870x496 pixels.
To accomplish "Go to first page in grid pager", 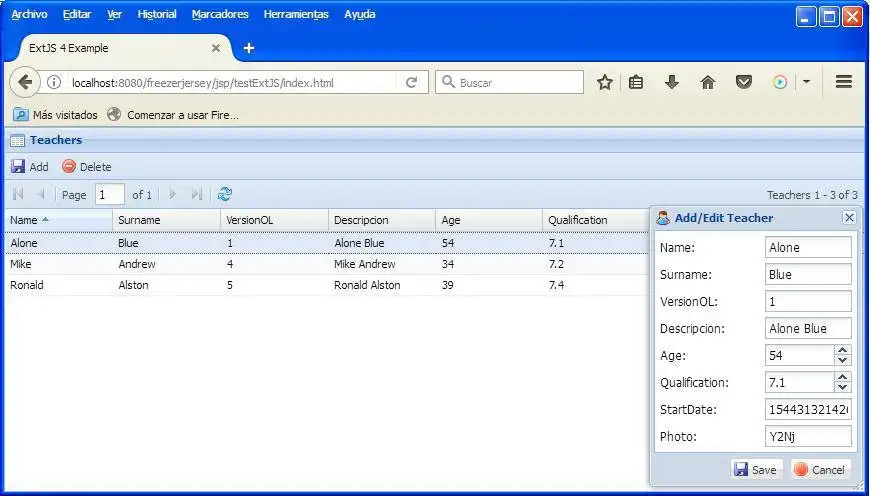I will coord(18,194).
